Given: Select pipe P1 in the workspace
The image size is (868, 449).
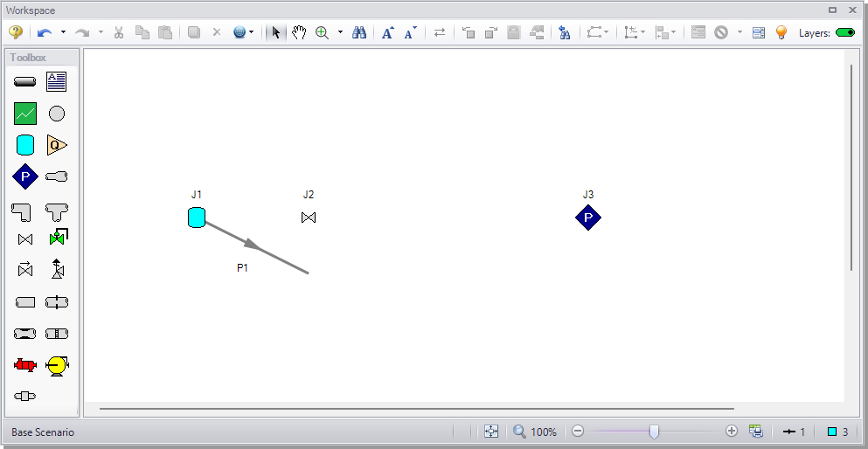Looking at the screenshot, I should [257, 247].
